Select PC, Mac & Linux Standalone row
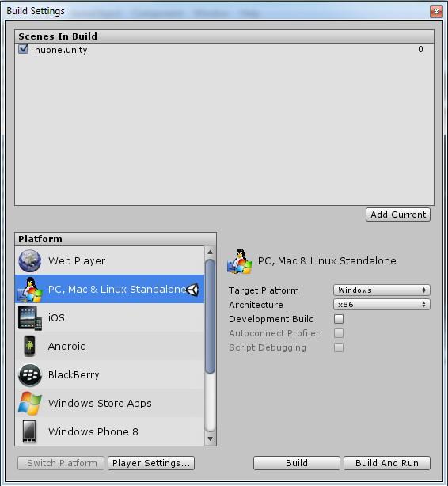The width and height of the screenshot is (448, 486). click(x=109, y=289)
